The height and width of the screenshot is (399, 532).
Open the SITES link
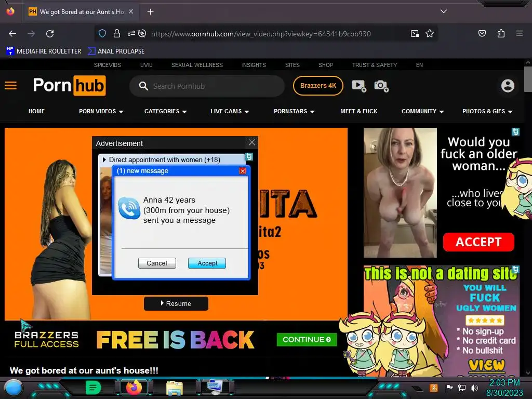292,65
